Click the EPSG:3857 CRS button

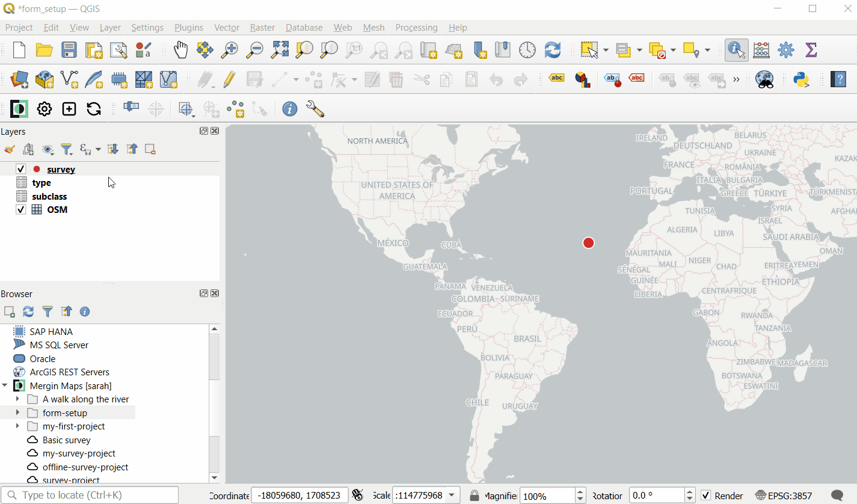tap(784, 496)
